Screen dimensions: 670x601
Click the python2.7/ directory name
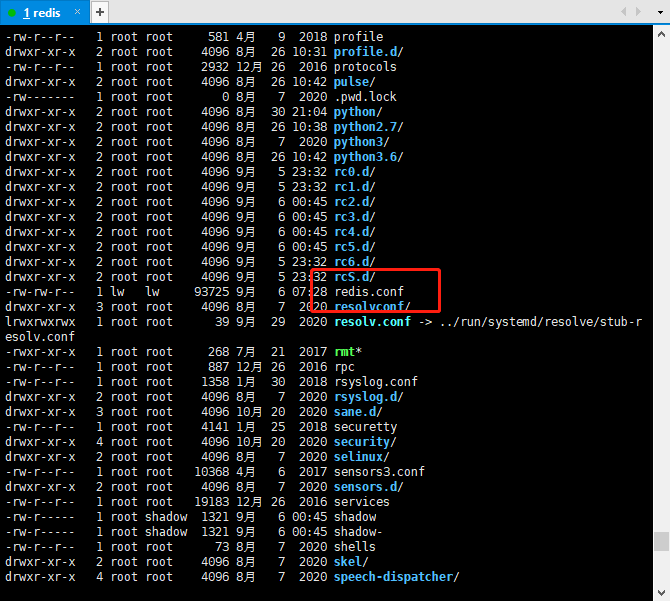pyautogui.click(x=368, y=127)
